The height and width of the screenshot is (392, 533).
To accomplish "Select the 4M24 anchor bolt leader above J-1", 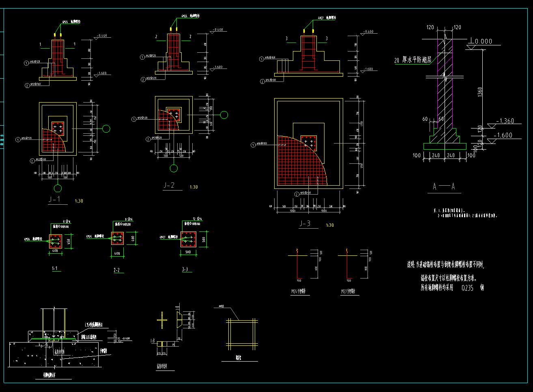I will coord(71,21).
